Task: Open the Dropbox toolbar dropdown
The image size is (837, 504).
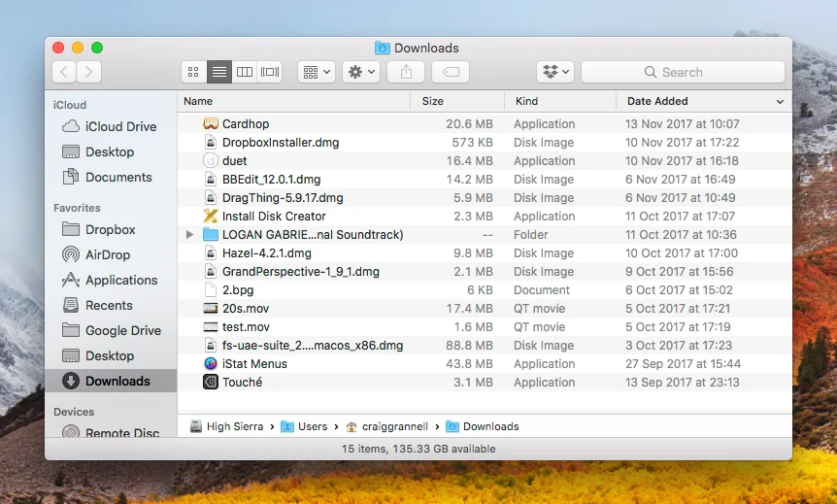Action: [x=555, y=72]
